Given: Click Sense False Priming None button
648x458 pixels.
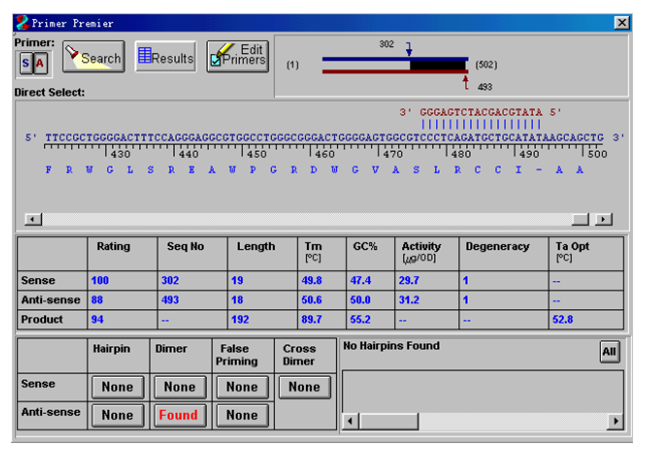Looking at the screenshot, I should (242, 387).
